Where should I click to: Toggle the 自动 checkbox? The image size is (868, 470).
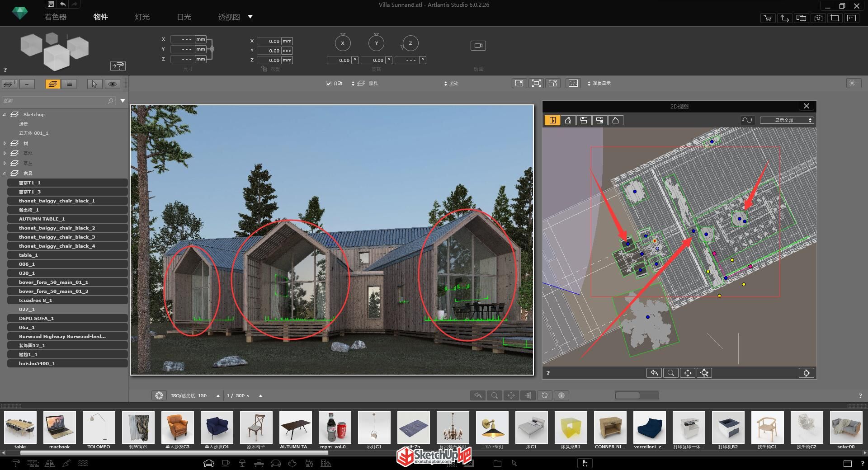coord(329,84)
